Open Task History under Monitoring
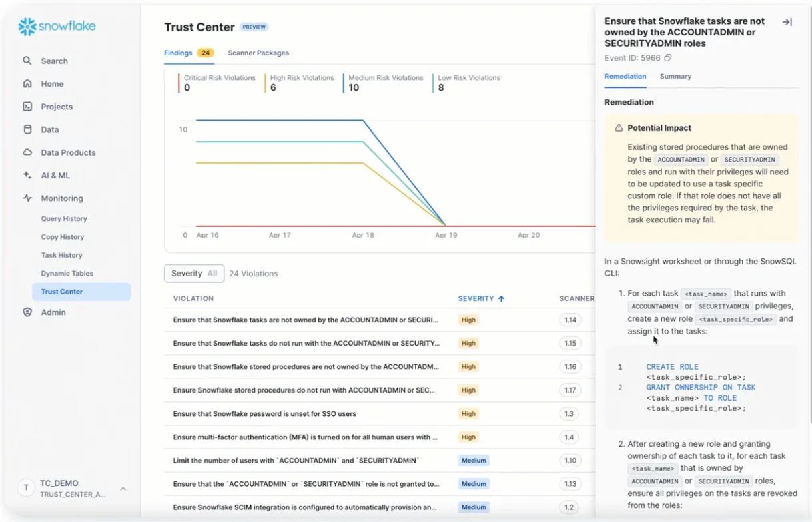Image resolution: width=812 pixels, height=522 pixels. point(61,255)
